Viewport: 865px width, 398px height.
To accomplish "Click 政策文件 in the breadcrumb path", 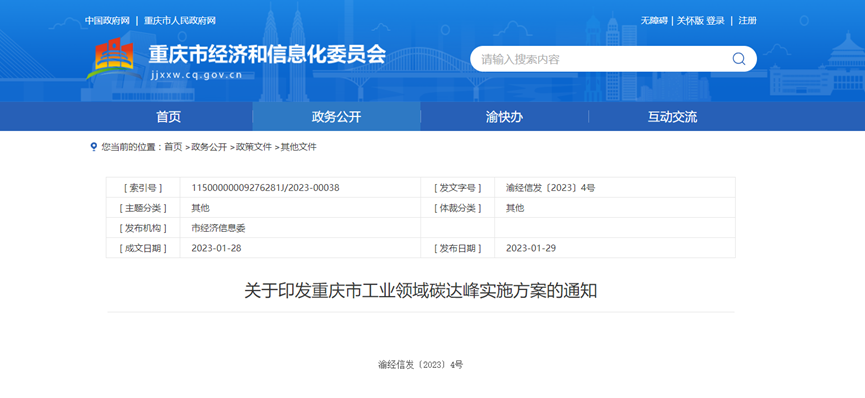I will pyautogui.click(x=254, y=147).
